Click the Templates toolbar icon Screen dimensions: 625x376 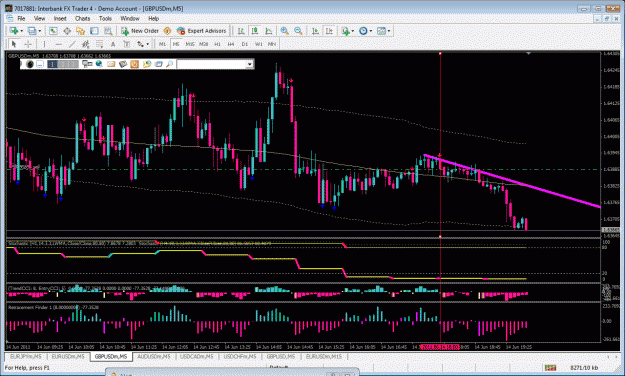(x=381, y=31)
